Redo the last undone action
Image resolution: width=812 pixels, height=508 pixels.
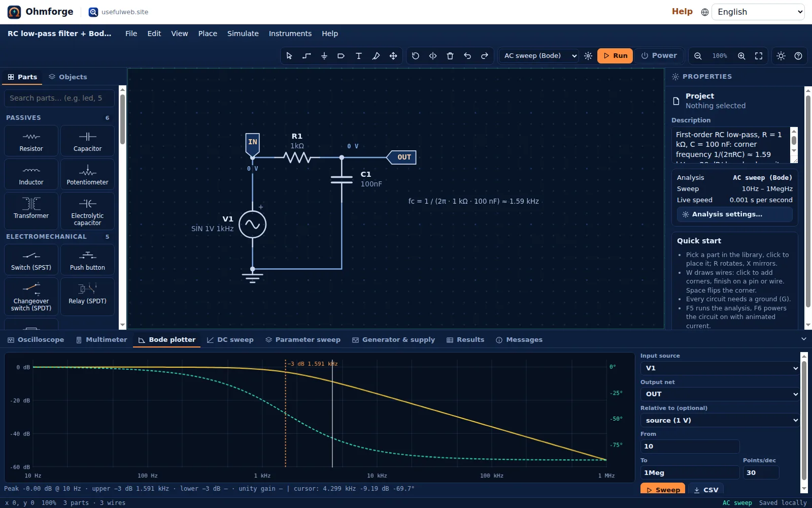(x=484, y=56)
